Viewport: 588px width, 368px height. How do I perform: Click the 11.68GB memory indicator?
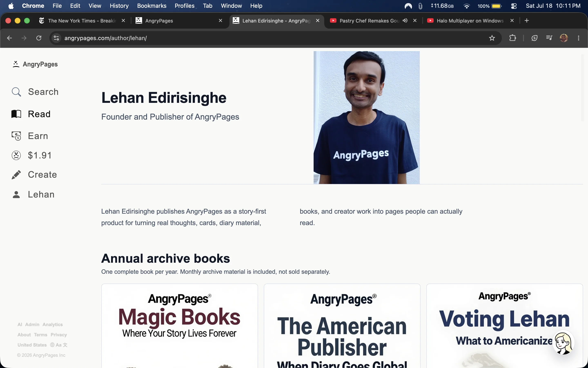pyautogui.click(x=442, y=6)
